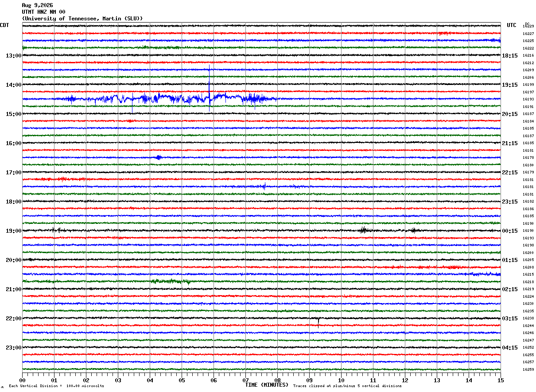The width and height of the screenshot is (536, 392).
Task: Click the 19:15 UTC time label
Action: point(510,85)
